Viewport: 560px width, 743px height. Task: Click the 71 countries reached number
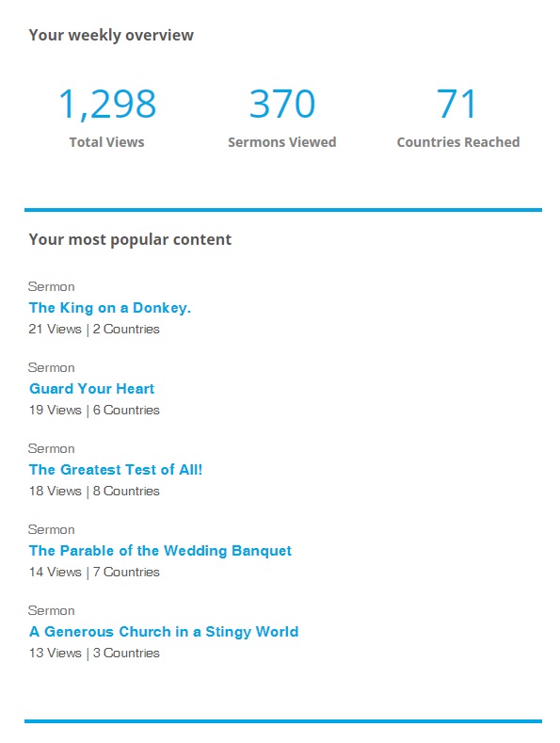pos(456,104)
